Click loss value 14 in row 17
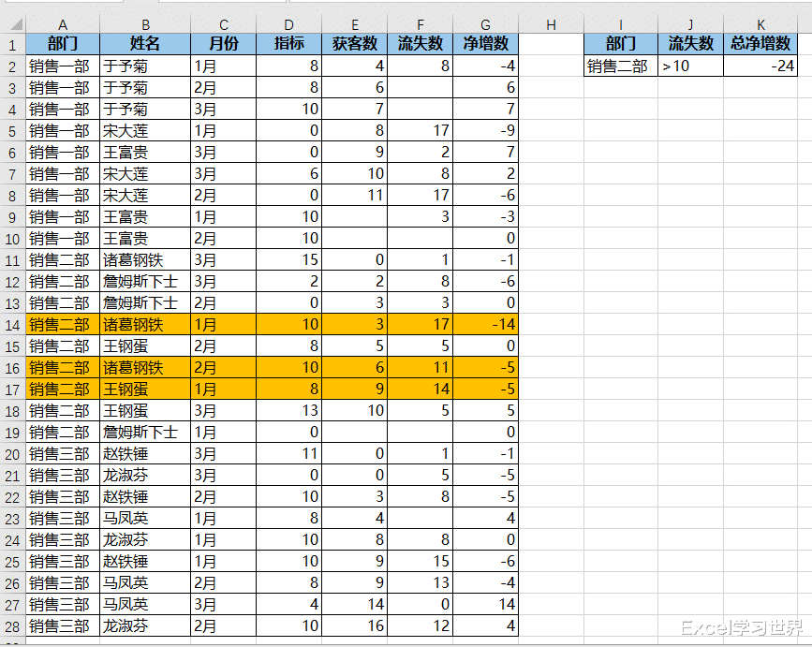The height and width of the screenshot is (647, 812). pyautogui.click(x=420, y=390)
